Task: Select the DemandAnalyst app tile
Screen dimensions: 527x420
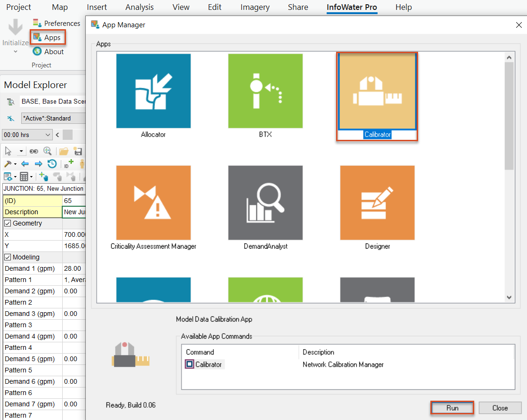Action: click(x=265, y=202)
